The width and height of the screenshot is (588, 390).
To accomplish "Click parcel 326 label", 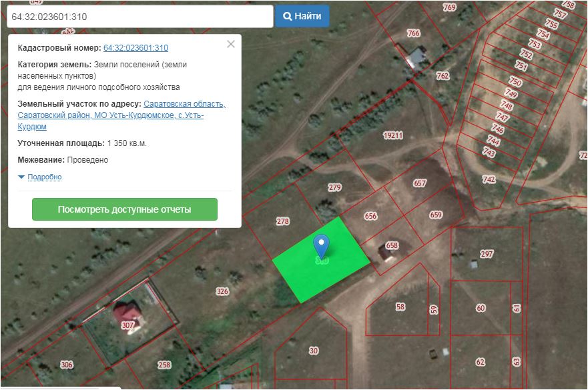I will [x=222, y=291].
